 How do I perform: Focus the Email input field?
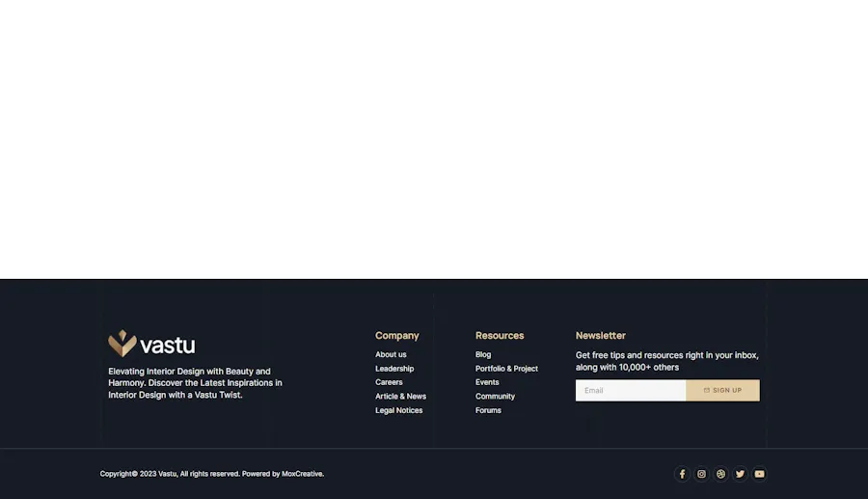630,390
